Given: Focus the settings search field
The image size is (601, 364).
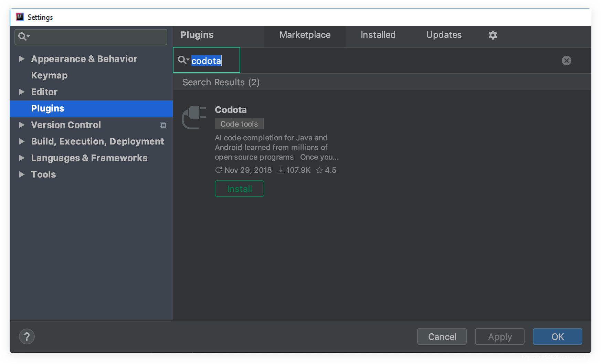Looking at the screenshot, I should point(91,37).
